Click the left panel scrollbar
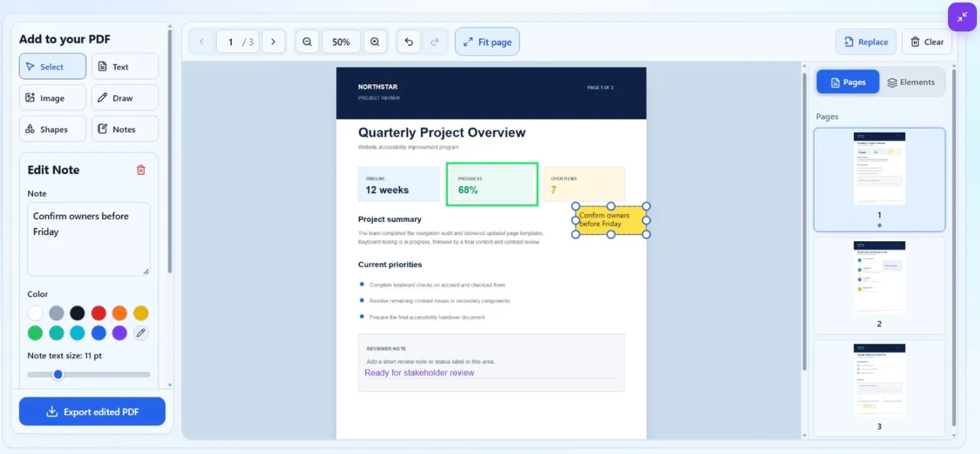 169,153
